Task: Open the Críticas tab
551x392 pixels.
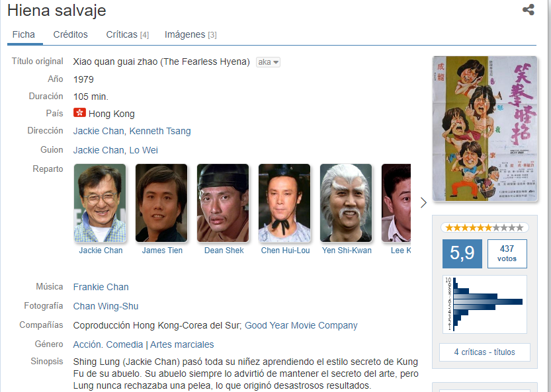Action: pyautogui.click(x=127, y=34)
